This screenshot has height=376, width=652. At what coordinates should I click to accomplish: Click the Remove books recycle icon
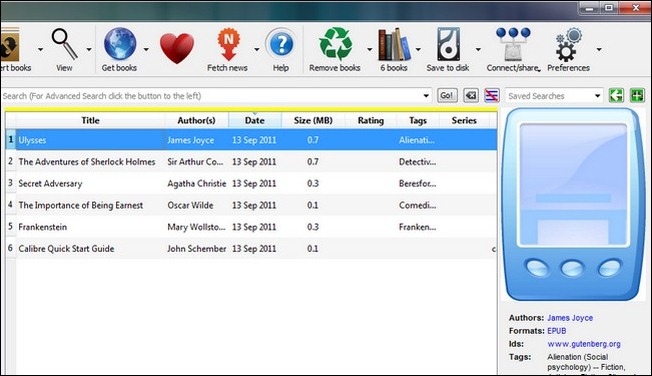[x=335, y=44]
